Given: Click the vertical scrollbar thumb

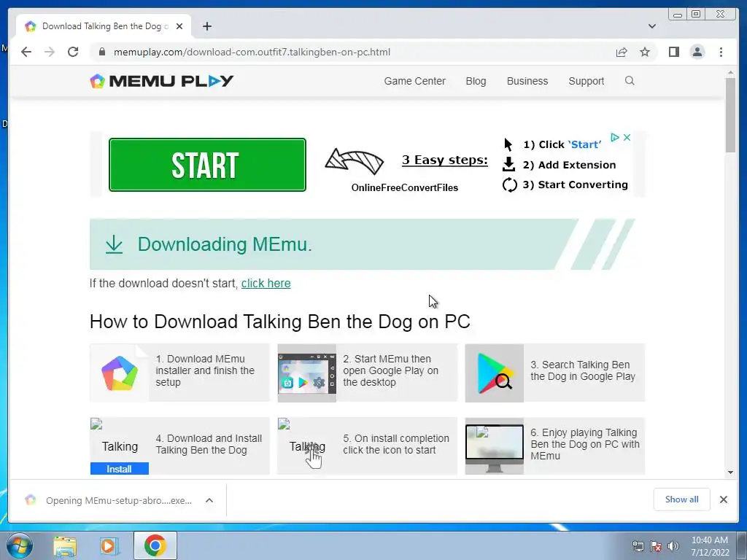Looking at the screenshot, I should click(730, 115).
